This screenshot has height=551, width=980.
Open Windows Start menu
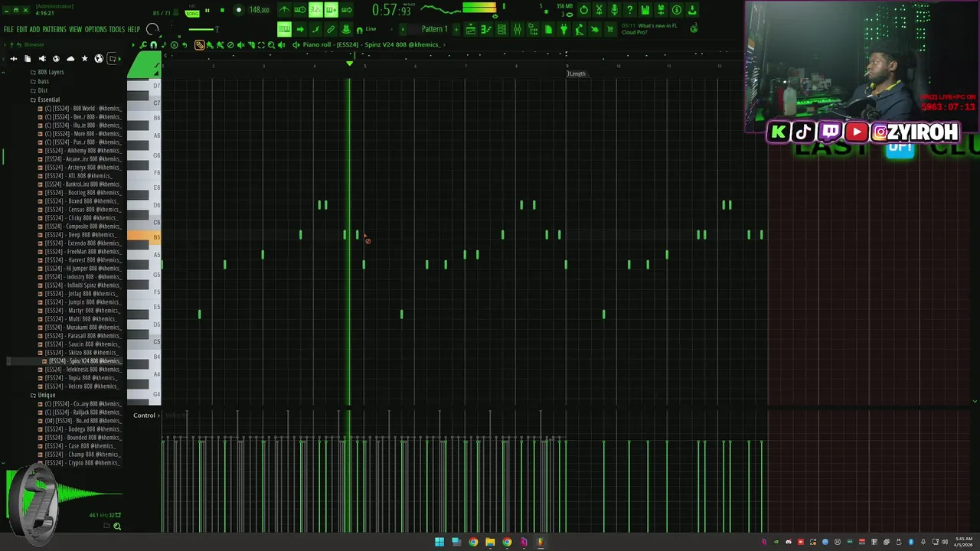[439, 542]
